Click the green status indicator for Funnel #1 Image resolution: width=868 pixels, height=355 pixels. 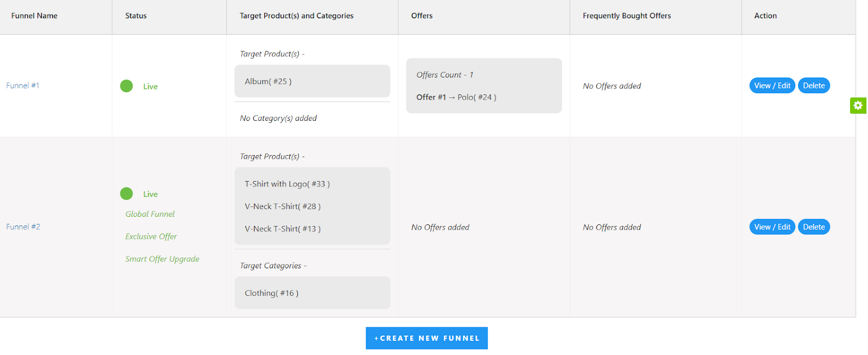[x=126, y=86]
